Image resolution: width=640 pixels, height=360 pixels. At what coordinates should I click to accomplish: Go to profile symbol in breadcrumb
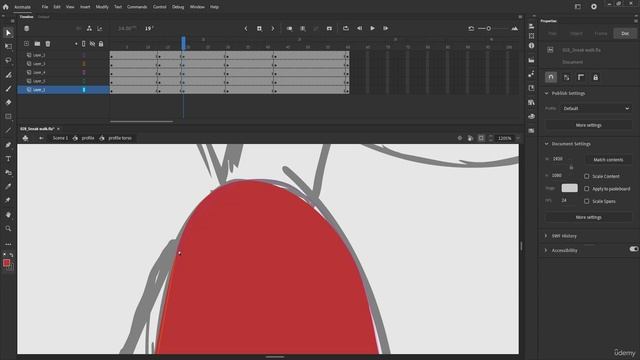(88, 138)
